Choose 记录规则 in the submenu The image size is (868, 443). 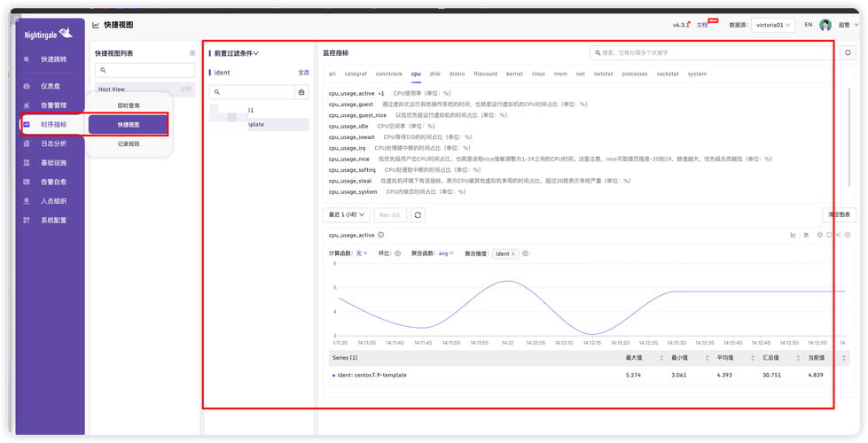point(129,144)
